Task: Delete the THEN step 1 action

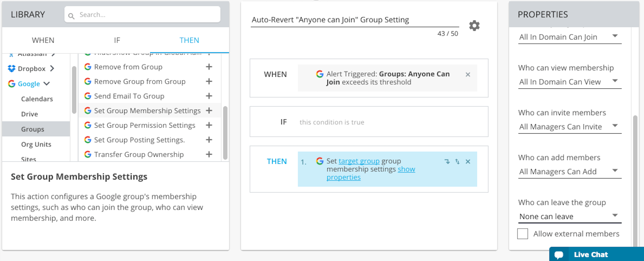Action: click(x=468, y=161)
